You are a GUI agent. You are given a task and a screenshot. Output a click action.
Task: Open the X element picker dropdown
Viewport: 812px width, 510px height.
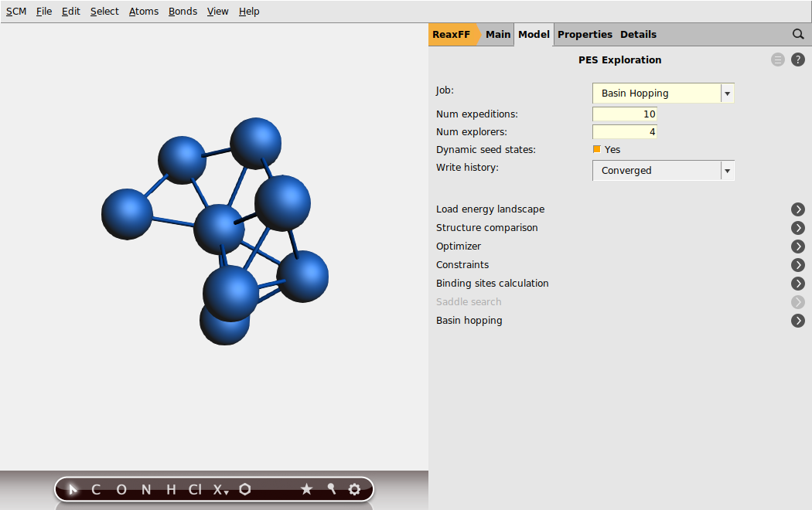pos(221,489)
